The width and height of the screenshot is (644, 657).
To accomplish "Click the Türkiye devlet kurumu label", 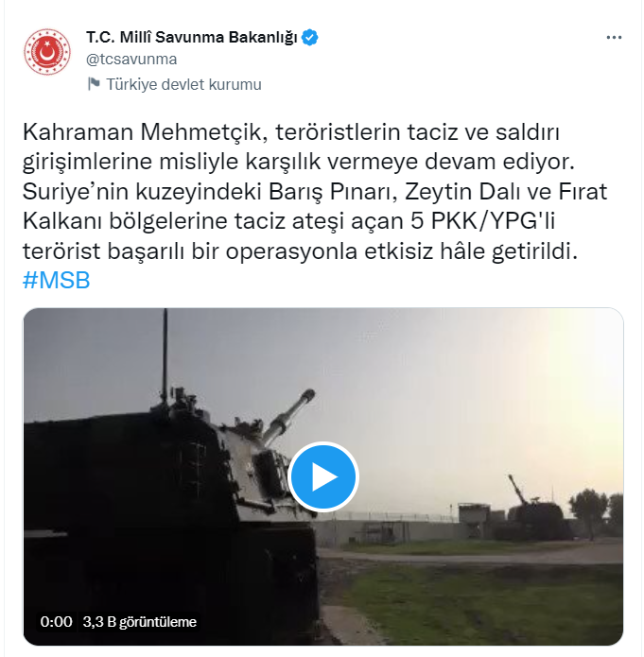I will [183, 84].
